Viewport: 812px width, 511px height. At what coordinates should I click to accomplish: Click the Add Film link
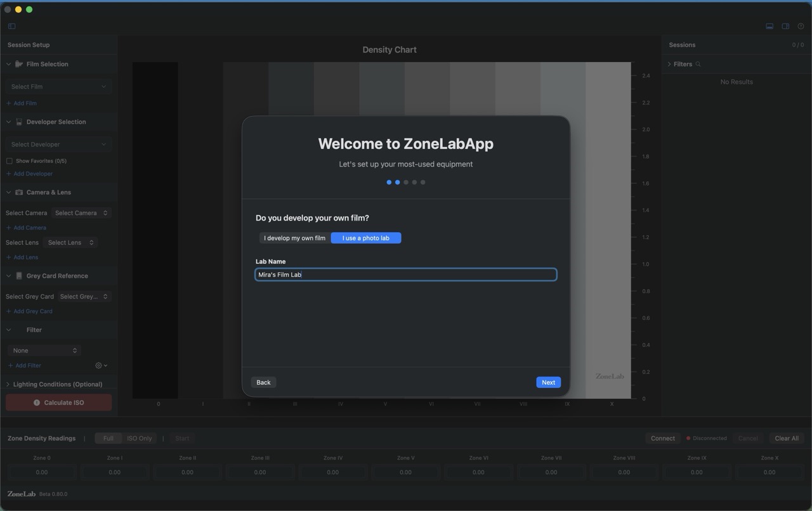tap(22, 103)
